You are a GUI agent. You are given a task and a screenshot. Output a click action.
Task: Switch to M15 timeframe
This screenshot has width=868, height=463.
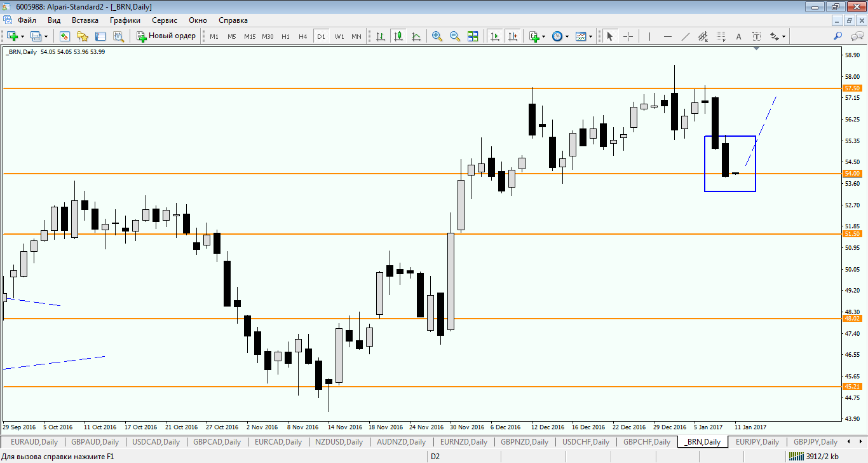click(250, 36)
